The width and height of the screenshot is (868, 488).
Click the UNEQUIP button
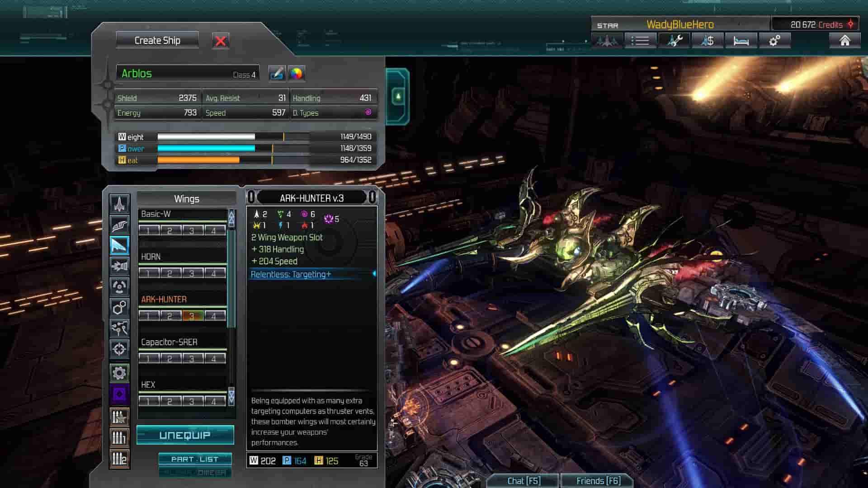coord(185,435)
